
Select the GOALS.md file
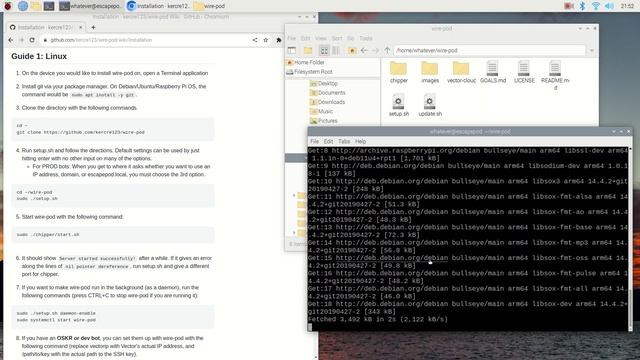click(x=493, y=72)
